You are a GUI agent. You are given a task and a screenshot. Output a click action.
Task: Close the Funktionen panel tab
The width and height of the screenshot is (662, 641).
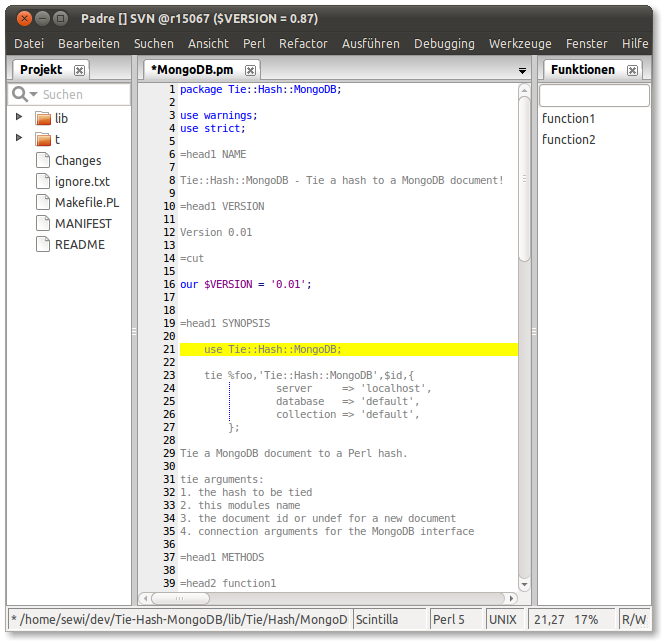tap(632, 70)
